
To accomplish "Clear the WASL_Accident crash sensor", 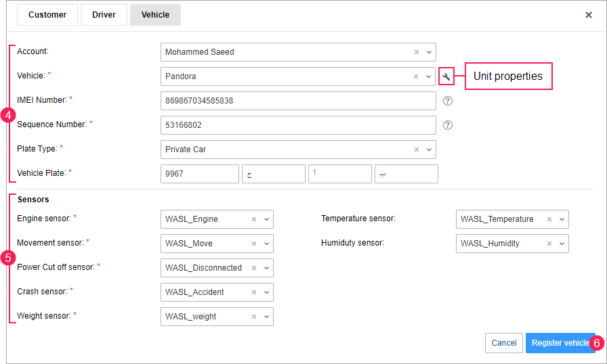I will pyautogui.click(x=254, y=292).
